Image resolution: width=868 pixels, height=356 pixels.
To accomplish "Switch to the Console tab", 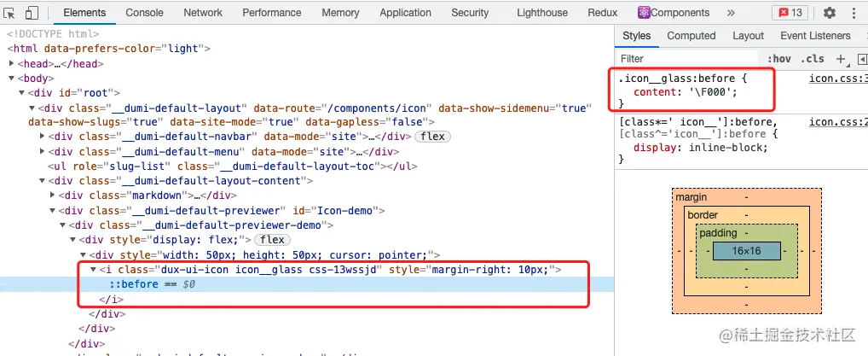I will [x=144, y=13].
